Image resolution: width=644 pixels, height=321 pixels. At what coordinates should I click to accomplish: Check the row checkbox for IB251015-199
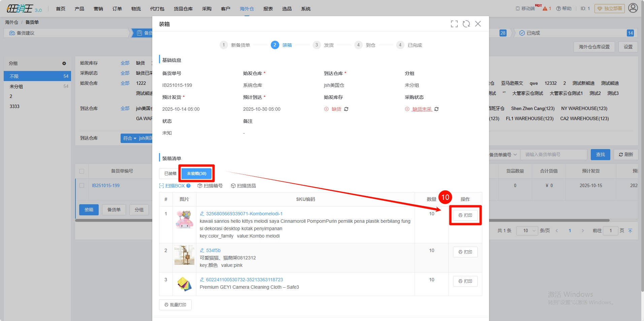[x=82, y=185]
